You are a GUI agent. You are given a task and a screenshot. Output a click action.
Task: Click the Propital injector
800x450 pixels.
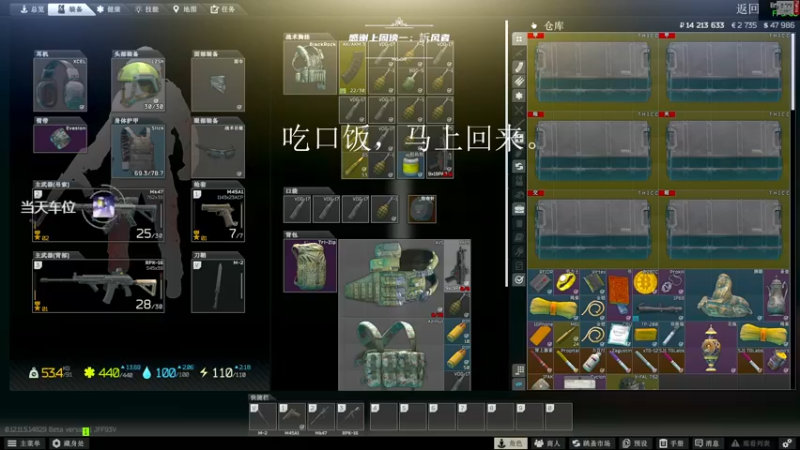coord(566,361)
